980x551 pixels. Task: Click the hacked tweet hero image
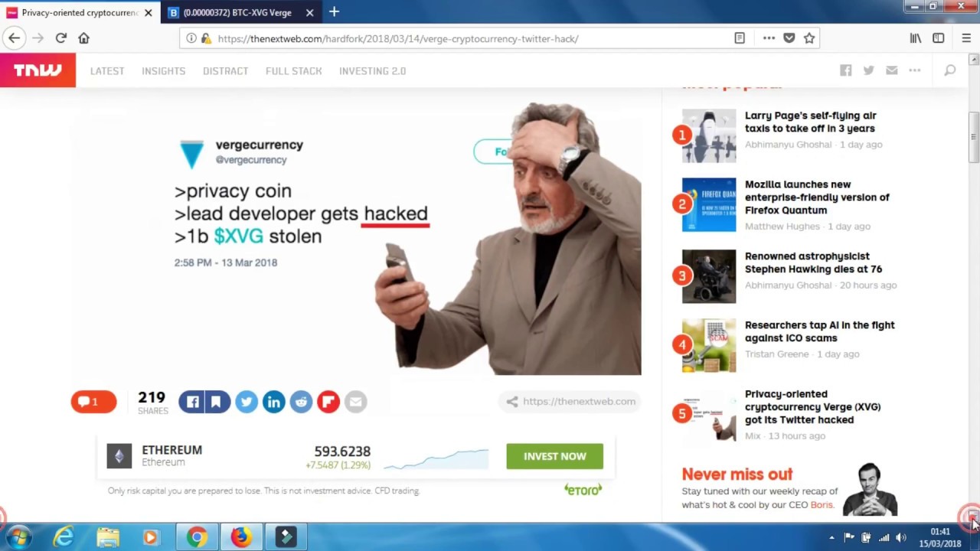357,237
